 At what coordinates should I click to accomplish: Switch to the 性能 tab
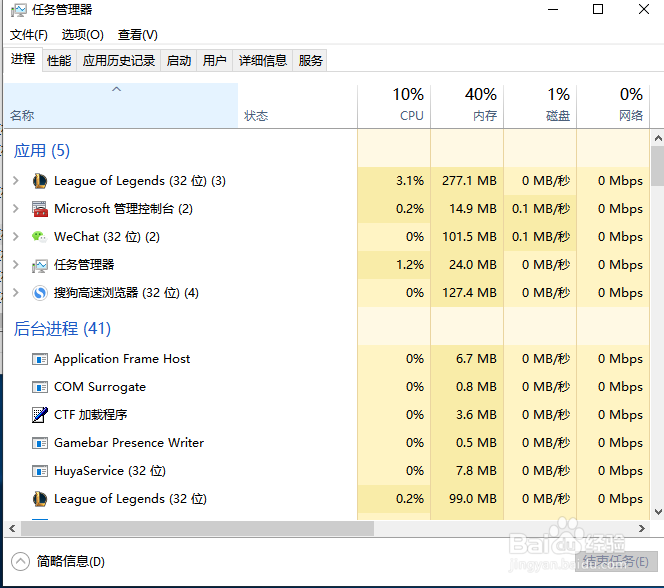[59, 61]
